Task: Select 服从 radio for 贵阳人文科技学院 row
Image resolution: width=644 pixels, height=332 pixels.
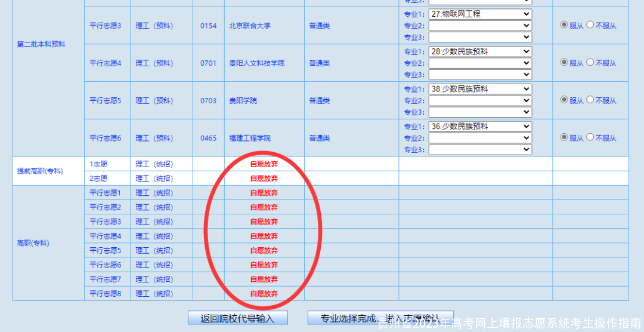Action: 564,62
